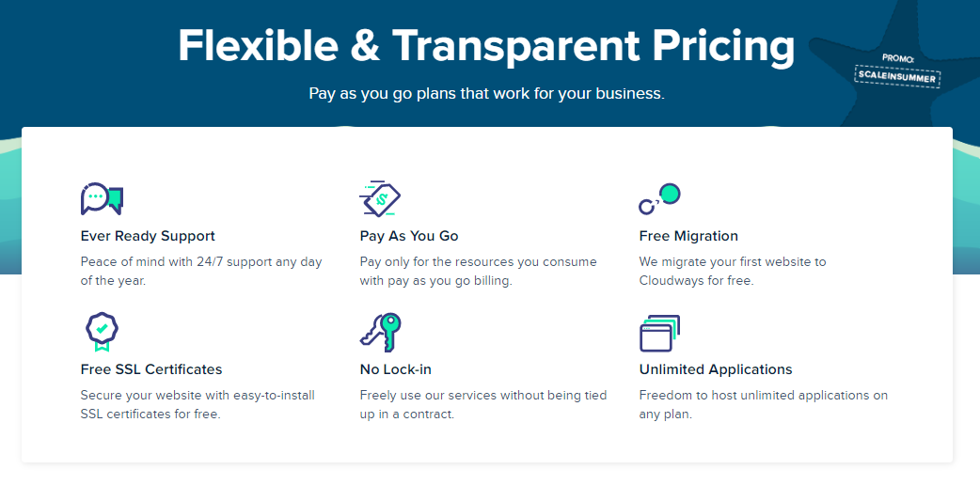This screenshot has width=980, height=485.
Task: Click the Pay As You Go heading
Action: pyautogui.click(x=409, y=236)
